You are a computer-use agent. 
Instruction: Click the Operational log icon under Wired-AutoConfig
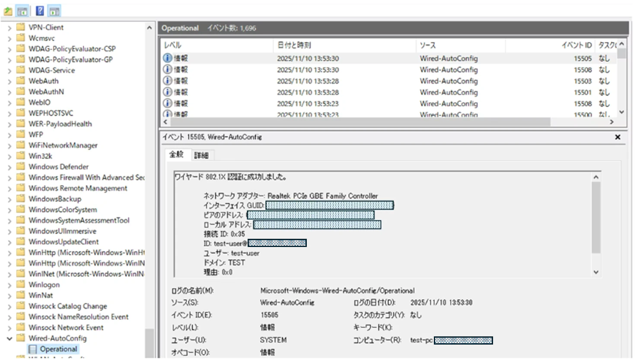33,349
